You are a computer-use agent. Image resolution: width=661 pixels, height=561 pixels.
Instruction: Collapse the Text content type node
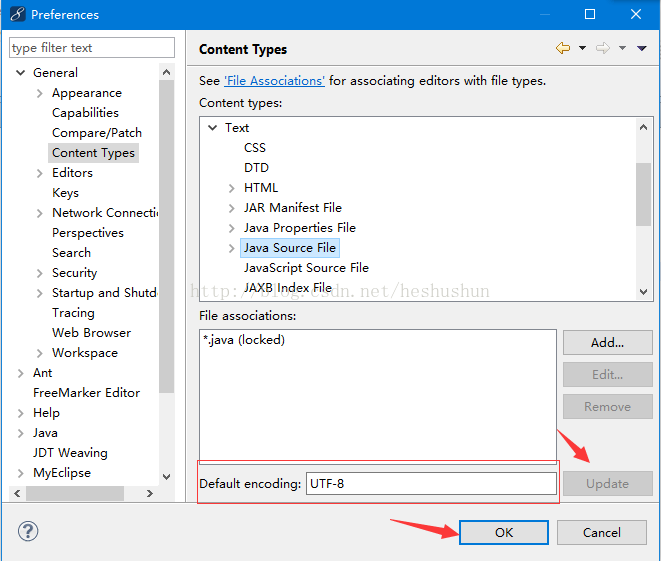tap(212, 128)
